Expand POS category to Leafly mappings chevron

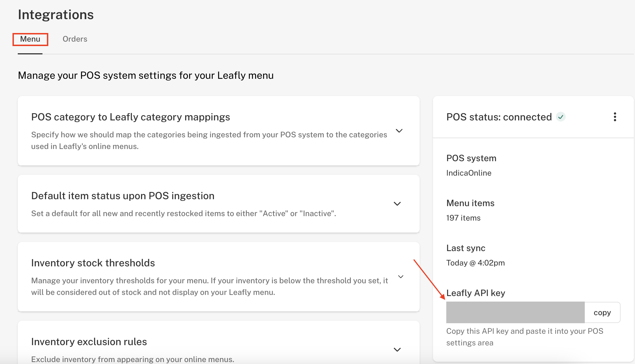coord(399,131)
